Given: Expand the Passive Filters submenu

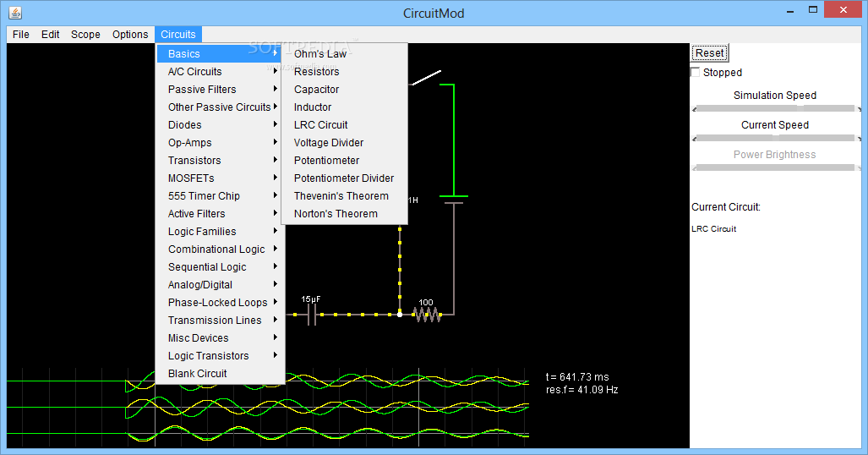Looking at the screenshot, I should (x=220, y=90).
